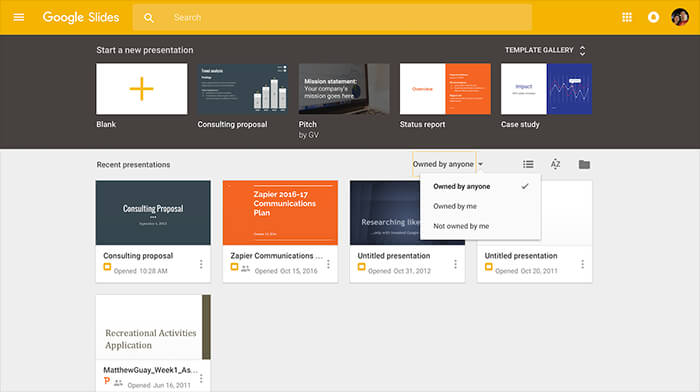This screenshot has width=700, height=392.
Task: Click the Slides icon under Zapier Communications
Action: 234,267
